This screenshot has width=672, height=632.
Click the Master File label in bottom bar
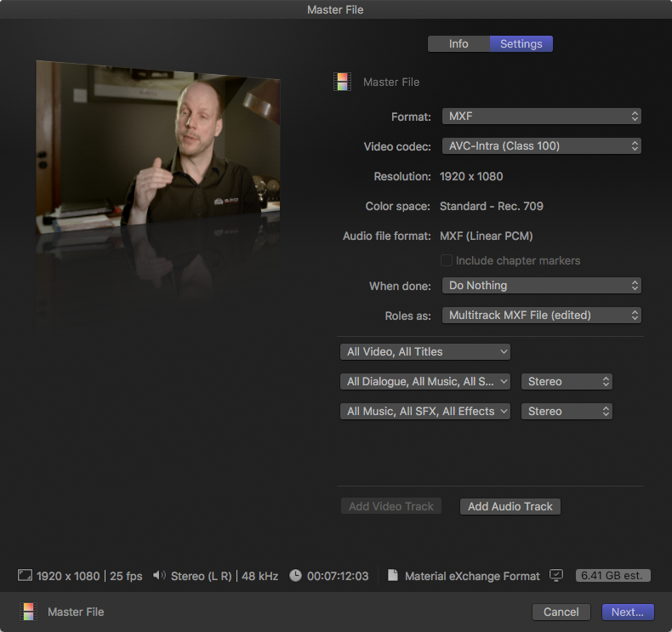(x=76, y=612)
